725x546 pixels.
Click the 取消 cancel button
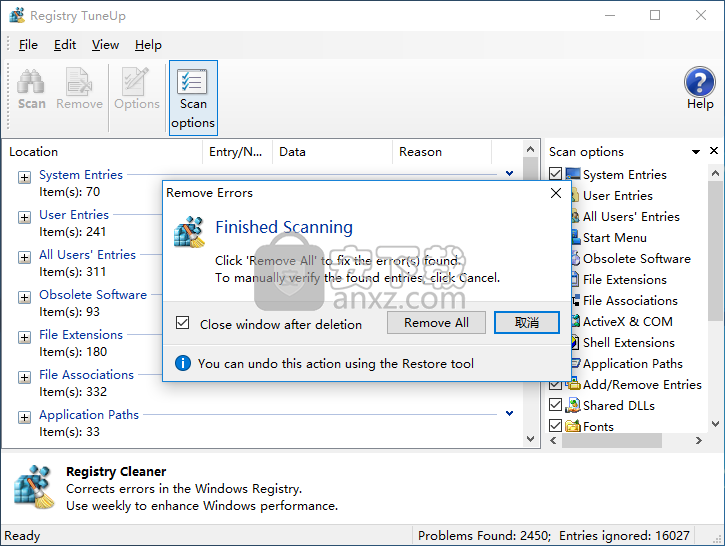tap(526, 322)
